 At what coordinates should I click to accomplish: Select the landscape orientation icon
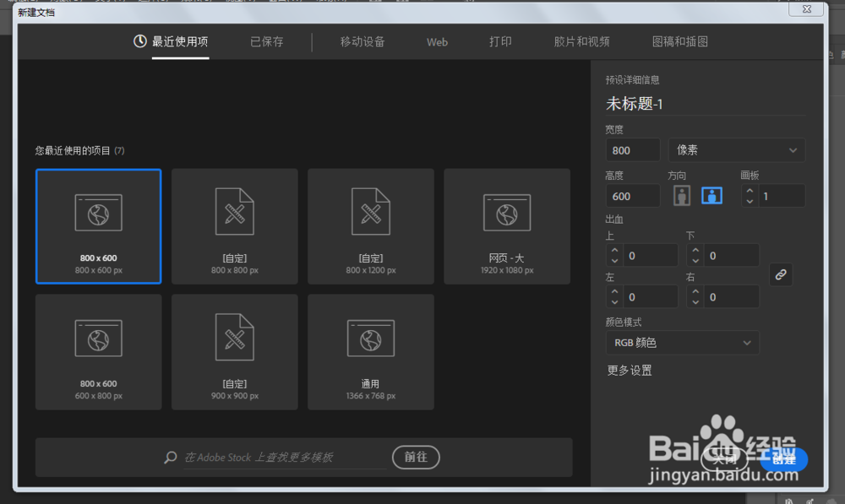coord(712,195)
